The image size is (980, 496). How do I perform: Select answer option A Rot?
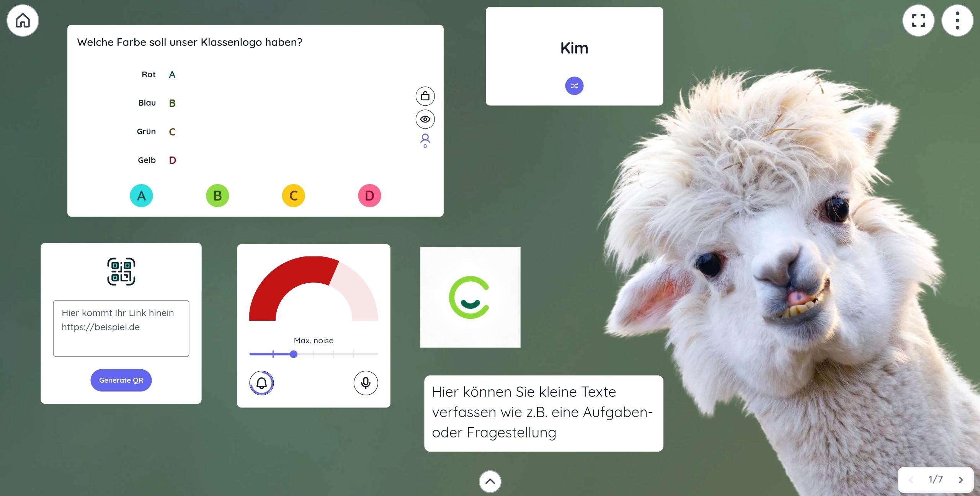point(142,196)
